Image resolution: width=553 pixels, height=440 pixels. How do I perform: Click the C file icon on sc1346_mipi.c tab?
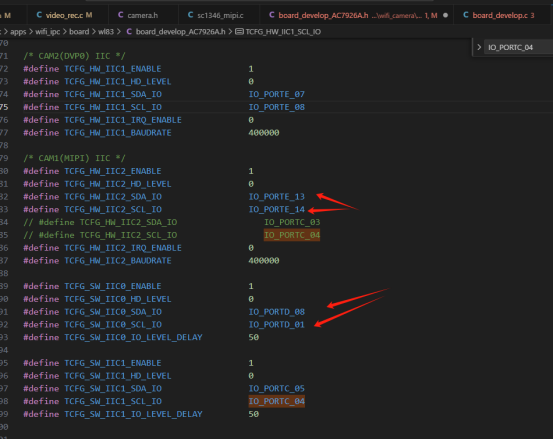(x=190, y=15)
